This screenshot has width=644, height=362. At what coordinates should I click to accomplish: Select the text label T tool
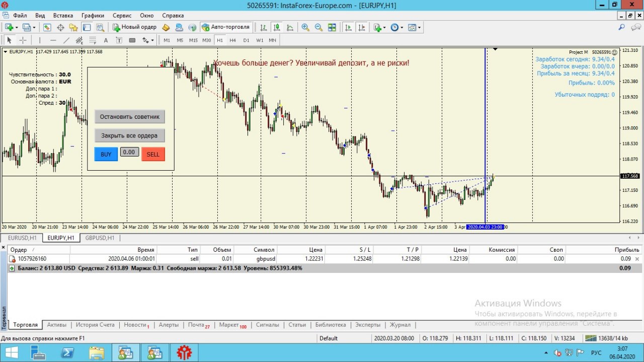119,40
